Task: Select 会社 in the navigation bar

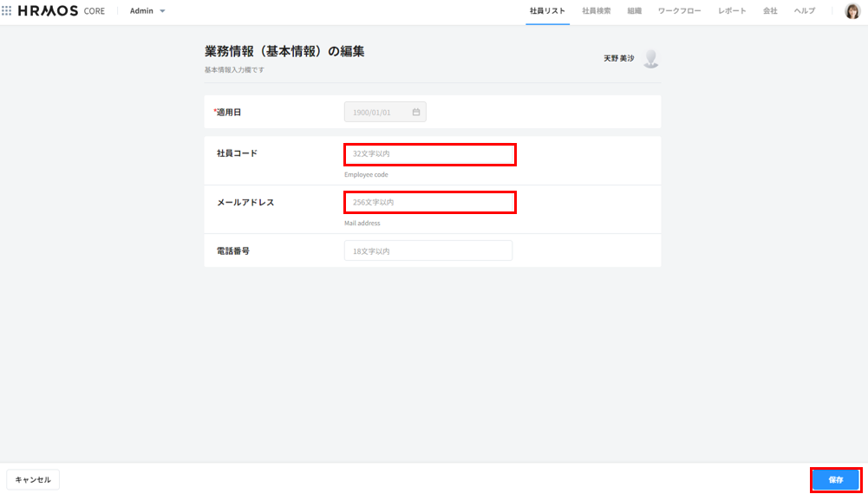Action: (x=770, y=11)
